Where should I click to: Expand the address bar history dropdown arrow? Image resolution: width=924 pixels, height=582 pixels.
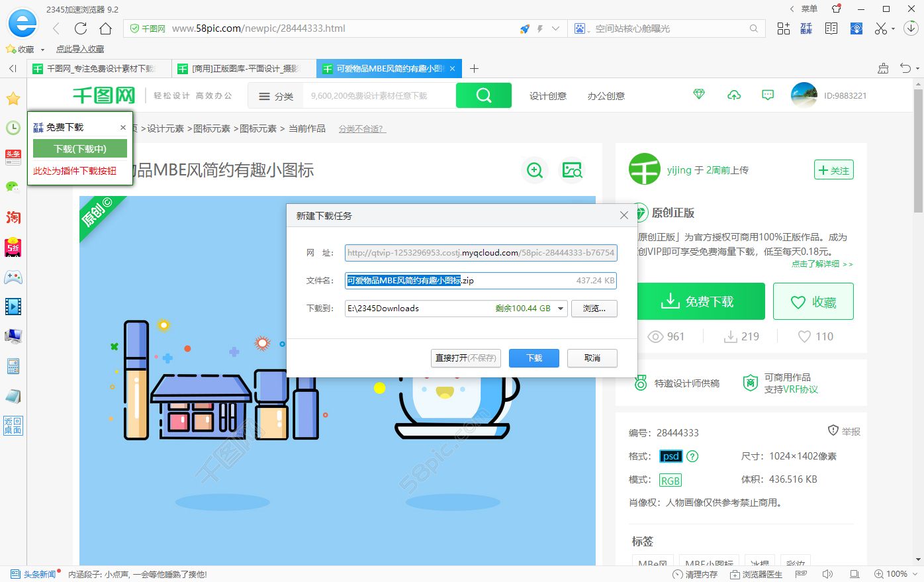pos(556,28)
